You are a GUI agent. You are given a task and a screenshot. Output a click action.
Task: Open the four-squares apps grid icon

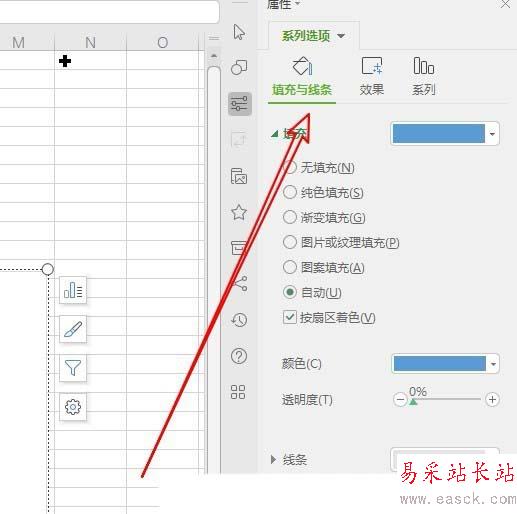pos(238,392)
